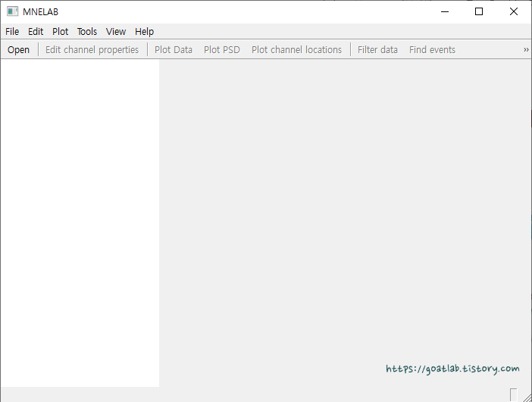Viewport: 532px width, 402px height.
Task: Maximize the MNELAB window
Action: (x=479, y=11)
